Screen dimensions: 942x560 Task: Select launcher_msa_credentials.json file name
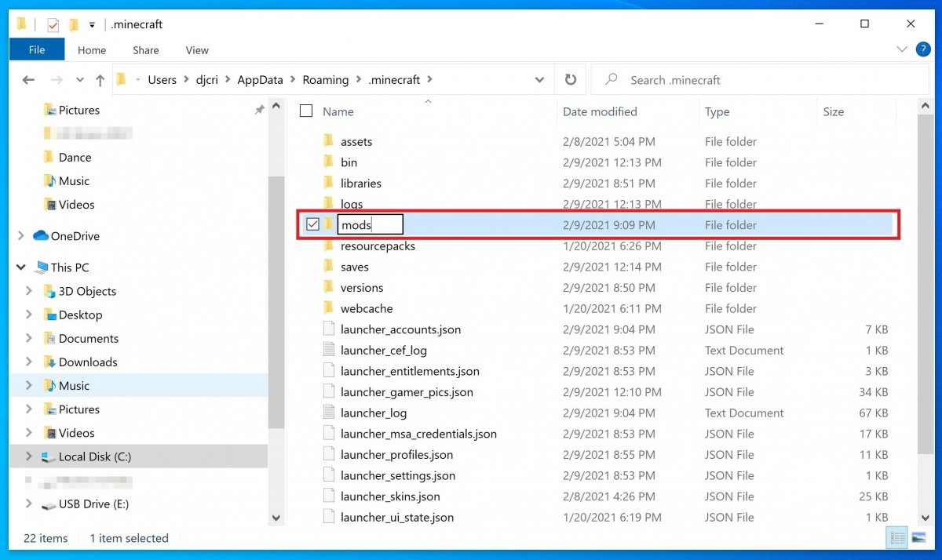pyautogui.click(x=418, y=434)
